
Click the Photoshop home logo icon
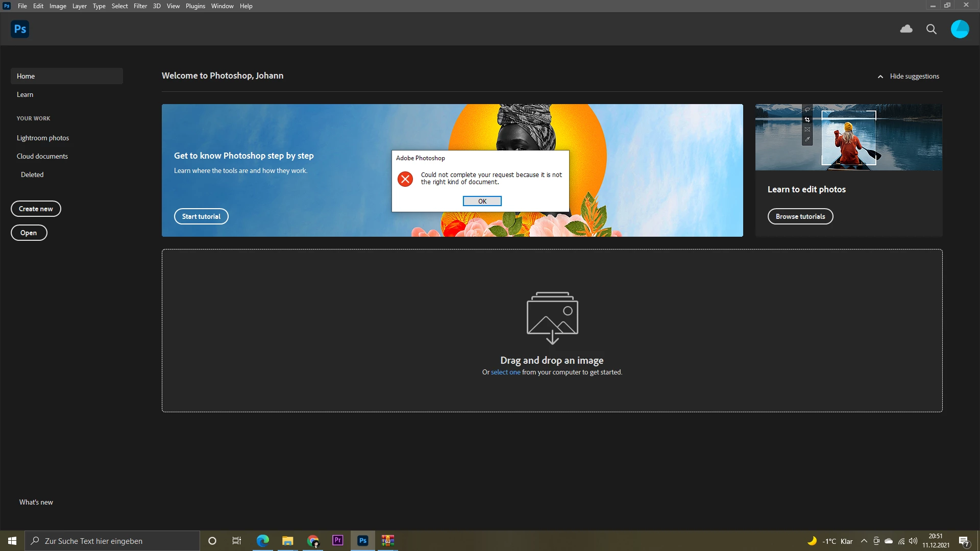click(x=20, y=29)
